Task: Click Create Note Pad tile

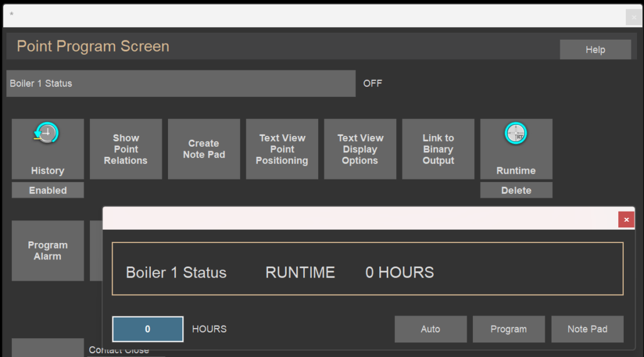Action: click(204, 149)
